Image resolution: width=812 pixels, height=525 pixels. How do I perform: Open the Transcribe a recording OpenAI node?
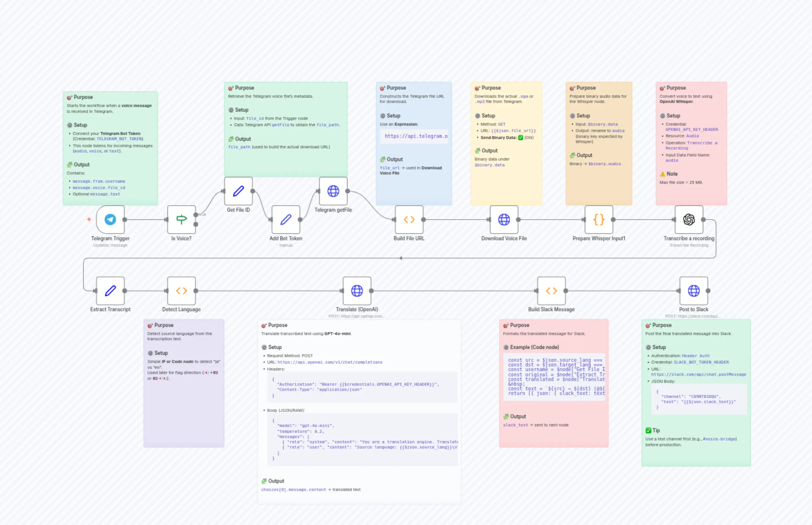point(689,220)
